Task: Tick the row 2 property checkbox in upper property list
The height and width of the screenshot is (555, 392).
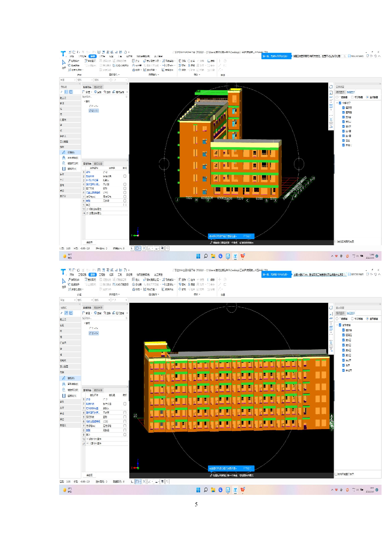Action: click(x=125, y=176)
